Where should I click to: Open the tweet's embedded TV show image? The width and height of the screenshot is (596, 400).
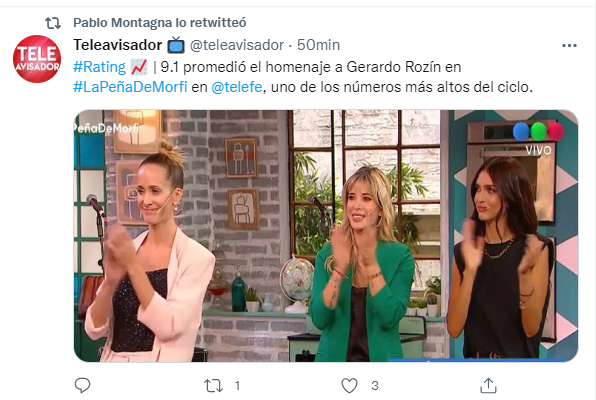[326, 236]
